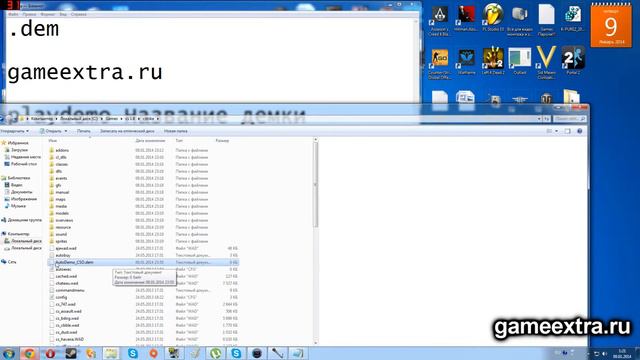This screenshot has height=360, width=640.
Task: Open Notepad's Справка menu
Action: [78, 14]
